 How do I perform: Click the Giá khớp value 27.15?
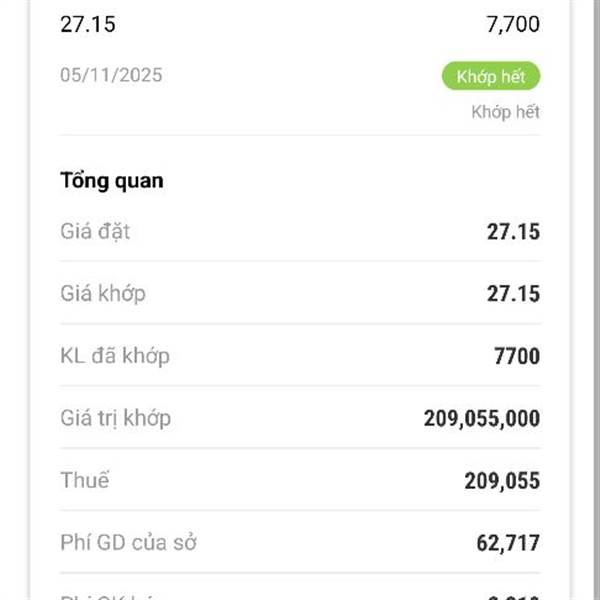coord(513,294)
